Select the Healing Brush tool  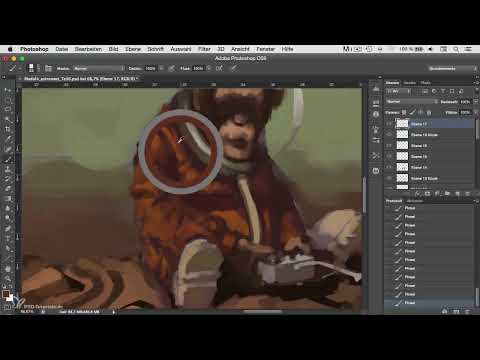pos(8,149)
